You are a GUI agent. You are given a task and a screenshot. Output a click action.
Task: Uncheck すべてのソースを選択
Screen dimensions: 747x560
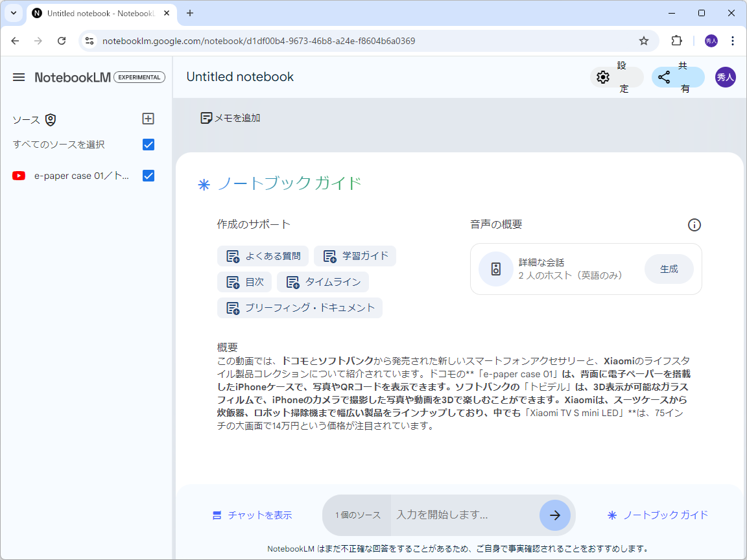click(x=148, y=145)
